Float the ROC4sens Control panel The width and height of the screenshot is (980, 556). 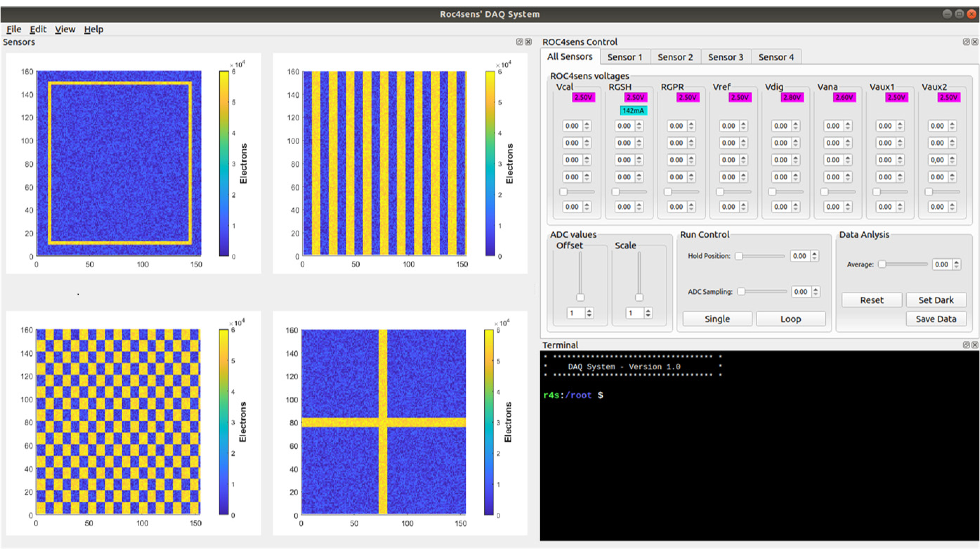tap(966, 42)
